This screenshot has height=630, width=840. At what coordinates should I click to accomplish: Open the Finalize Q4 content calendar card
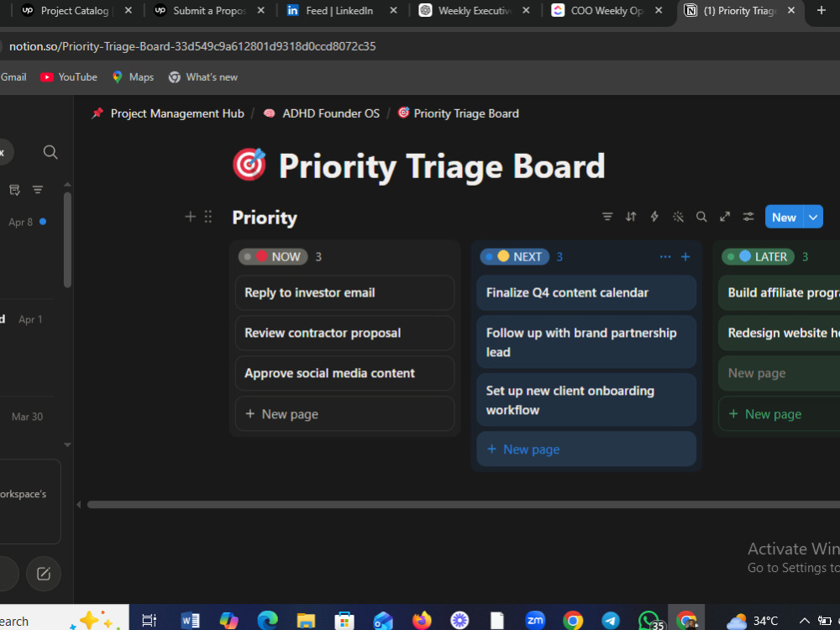pyautogui.click(x=586, y=292)
